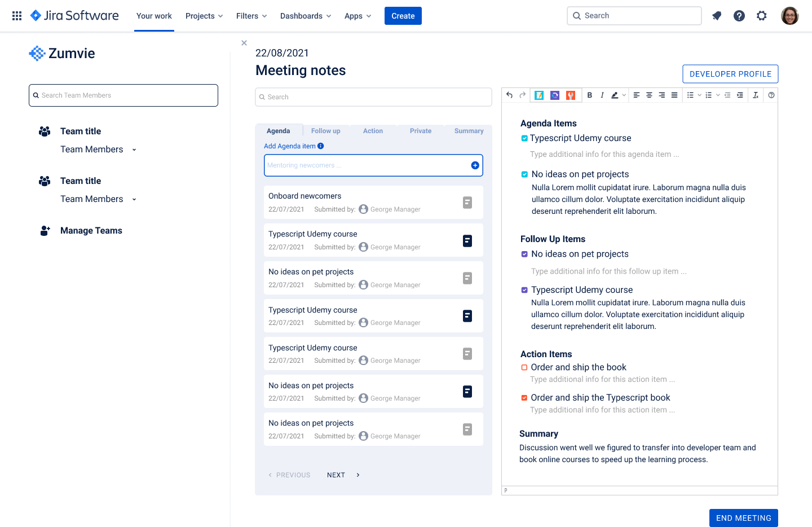The width and height of the screenshot is (812, 527).
Task: Open the numbered list style dropdown arrow
Action: [718, 95]
